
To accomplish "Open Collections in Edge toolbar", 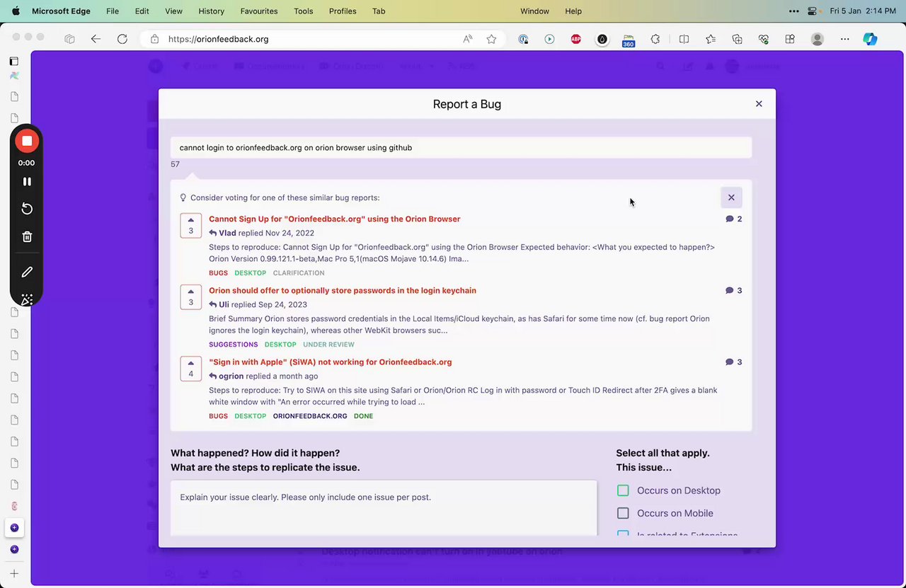I will [x=737, y=40].
